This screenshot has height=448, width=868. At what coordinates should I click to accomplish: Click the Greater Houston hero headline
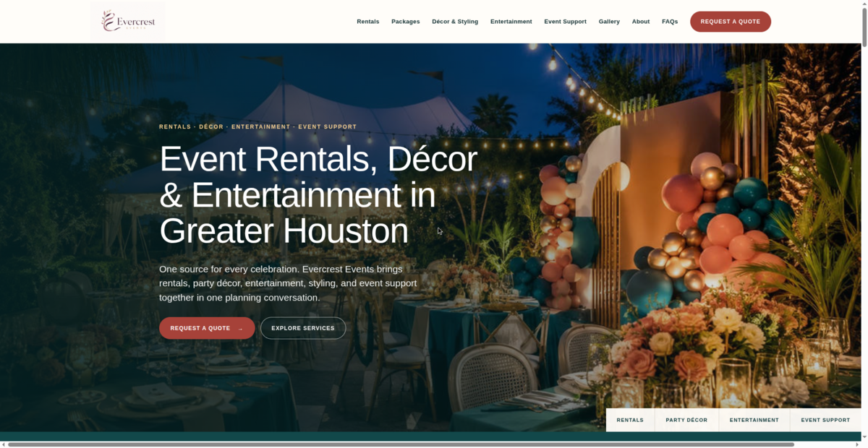tap(318, 195)
